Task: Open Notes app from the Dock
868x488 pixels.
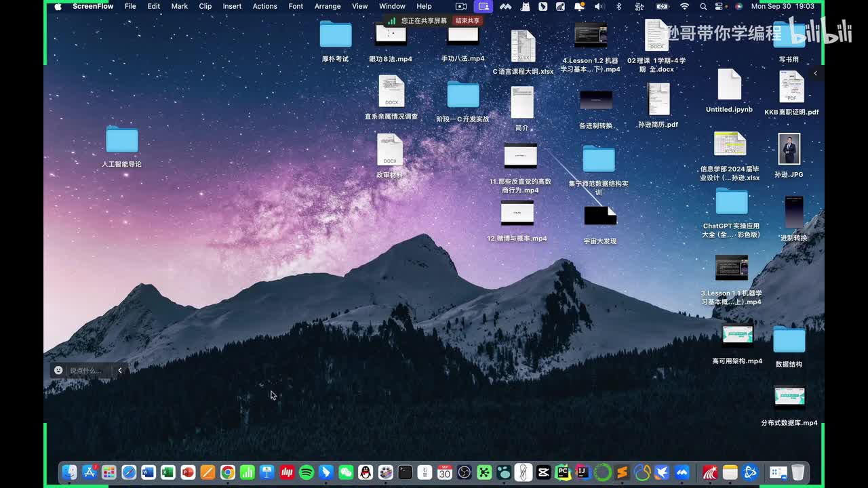Action: pyautogui.click(x=730, y=472)
